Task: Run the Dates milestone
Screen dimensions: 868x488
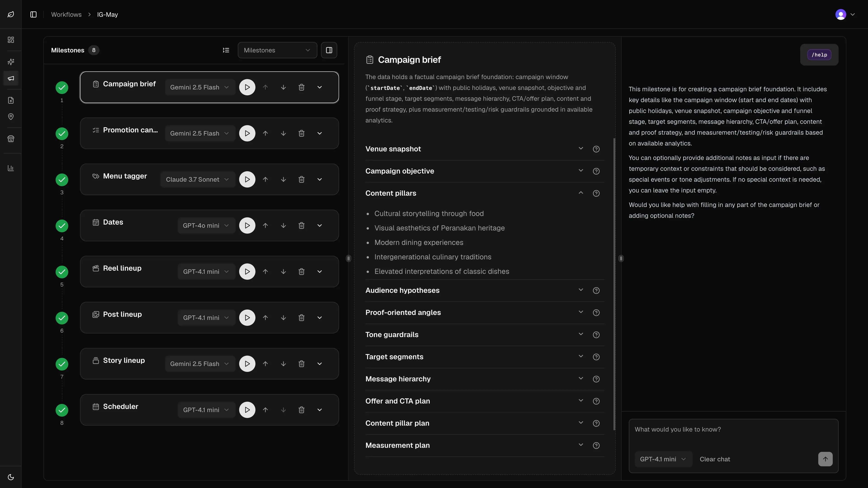Action: (x=247, y=226)
